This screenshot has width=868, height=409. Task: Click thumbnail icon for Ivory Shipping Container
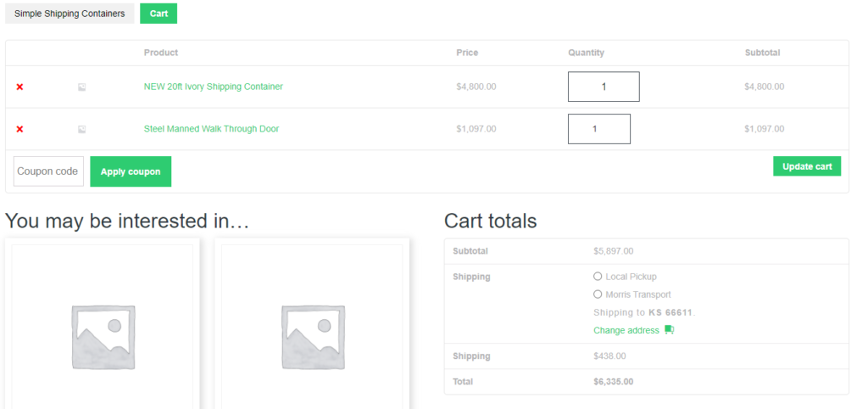tap(82, 87)
